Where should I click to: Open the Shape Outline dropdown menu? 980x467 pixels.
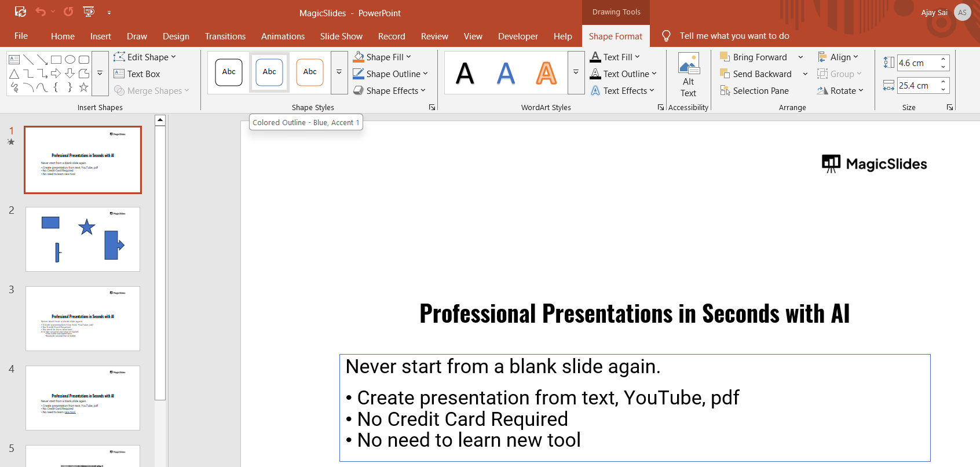tap(425, 74)
